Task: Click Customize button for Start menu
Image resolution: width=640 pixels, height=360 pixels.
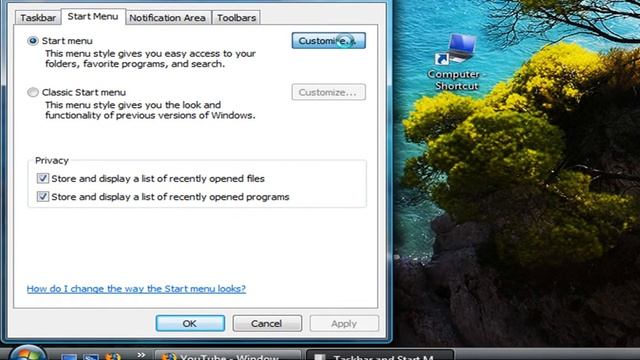Action: [x=329, y=41]
